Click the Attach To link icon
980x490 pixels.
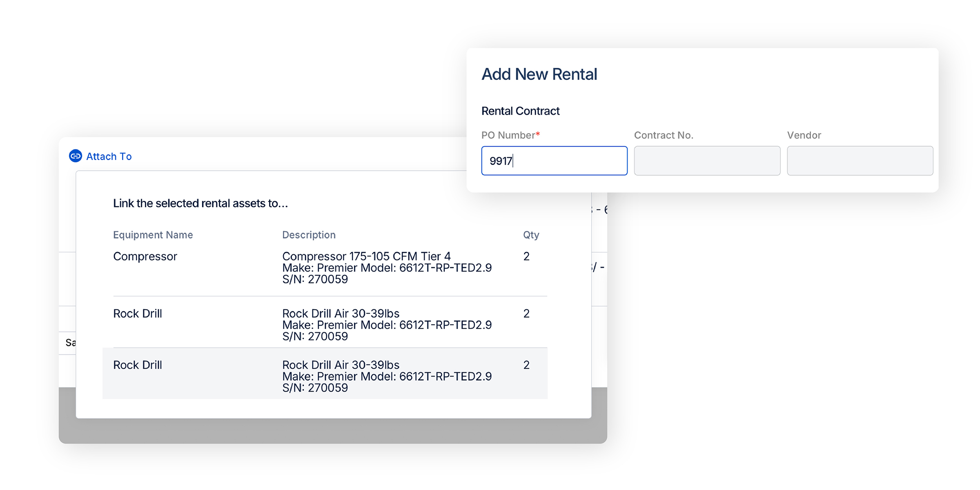pyautogui.click(x=76, y=156)
